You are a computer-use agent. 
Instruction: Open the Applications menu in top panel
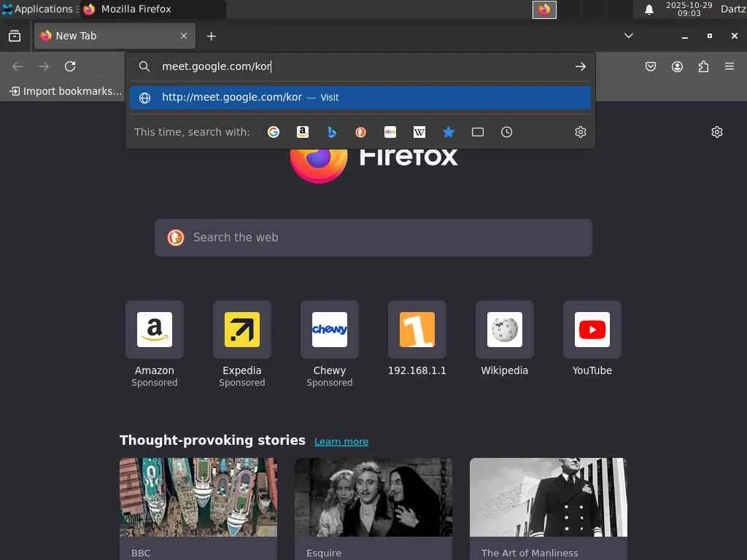coord(40,9)
